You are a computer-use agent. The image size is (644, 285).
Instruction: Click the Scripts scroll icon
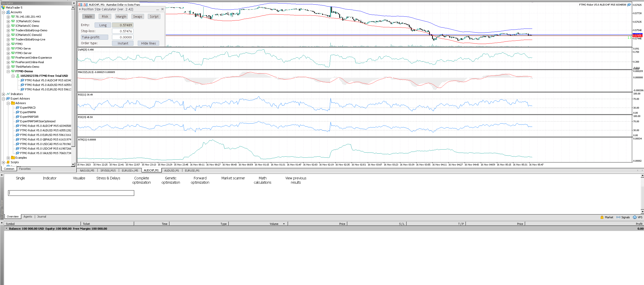pyautogui.click(x=8, y=162)
